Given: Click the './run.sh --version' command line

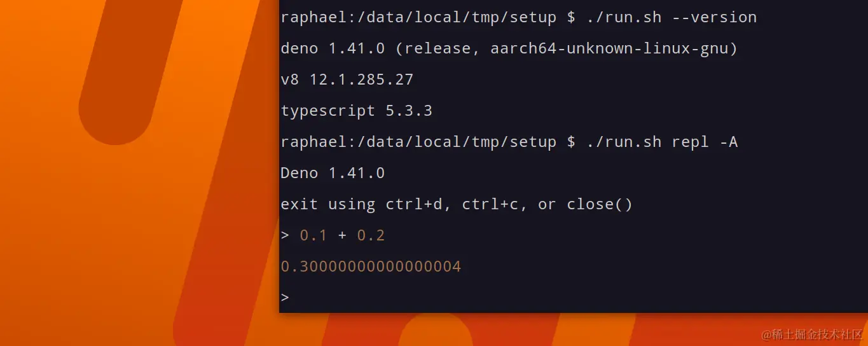Looking at the screenshot, I should coord(518,17).
